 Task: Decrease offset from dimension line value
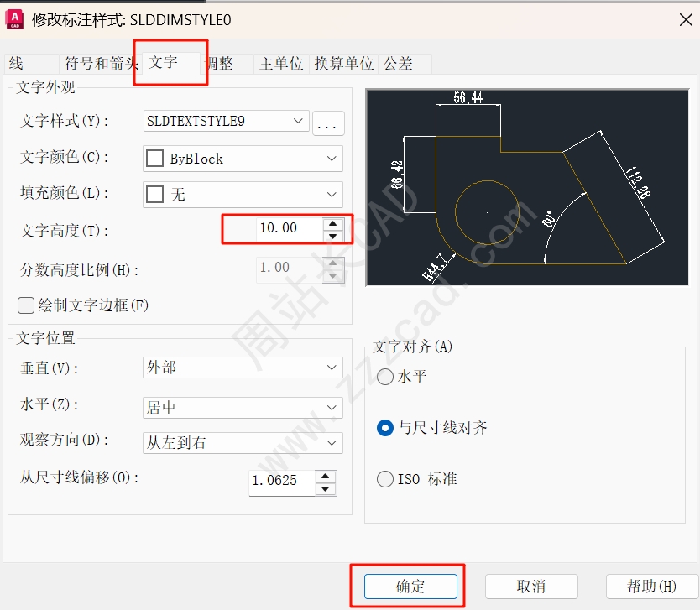click(x=326, y=488)
